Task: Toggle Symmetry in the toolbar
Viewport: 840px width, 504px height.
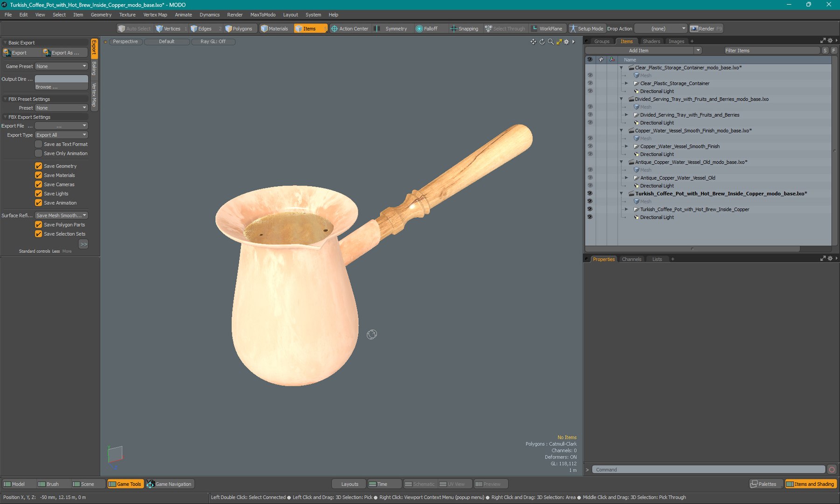Action: pos(391,28)
